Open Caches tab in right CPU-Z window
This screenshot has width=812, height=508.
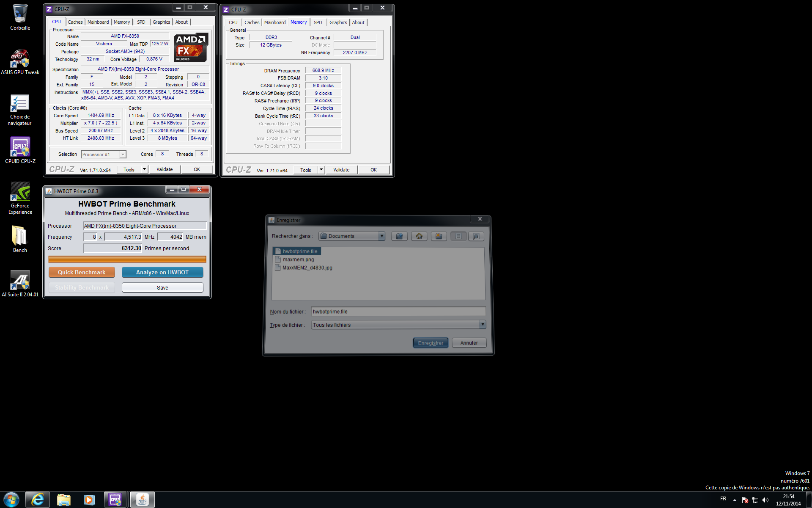(252, 22)
